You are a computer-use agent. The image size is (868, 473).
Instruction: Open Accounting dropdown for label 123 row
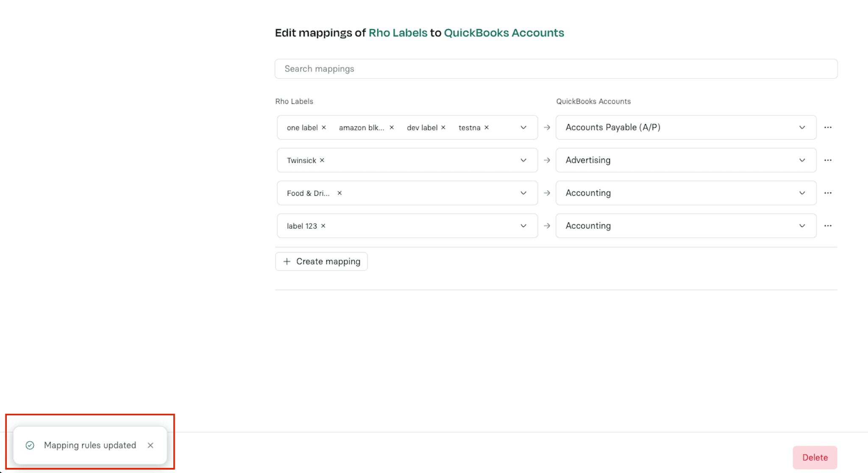pyautogui.click(x=686, y=226)
